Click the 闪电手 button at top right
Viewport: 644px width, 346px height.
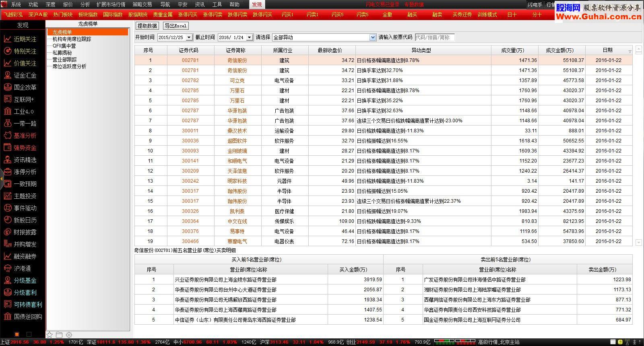coord(535,4)
